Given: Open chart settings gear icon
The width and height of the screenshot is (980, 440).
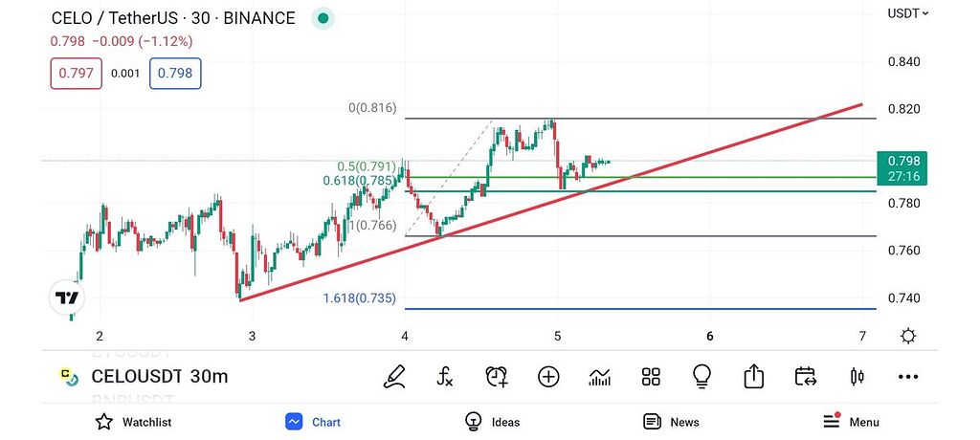Looking at the screenshot, I should (908, 337).
